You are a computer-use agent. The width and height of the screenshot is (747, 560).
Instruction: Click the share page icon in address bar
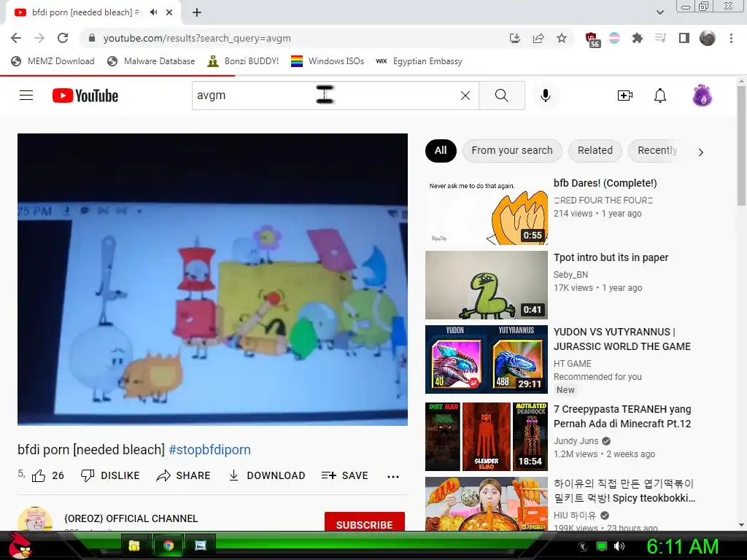pyautogui.click(x=538, y=38)
